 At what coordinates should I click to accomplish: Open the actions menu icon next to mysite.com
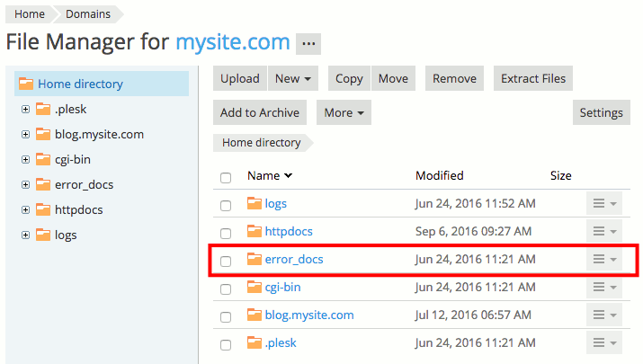pos(308,43)
